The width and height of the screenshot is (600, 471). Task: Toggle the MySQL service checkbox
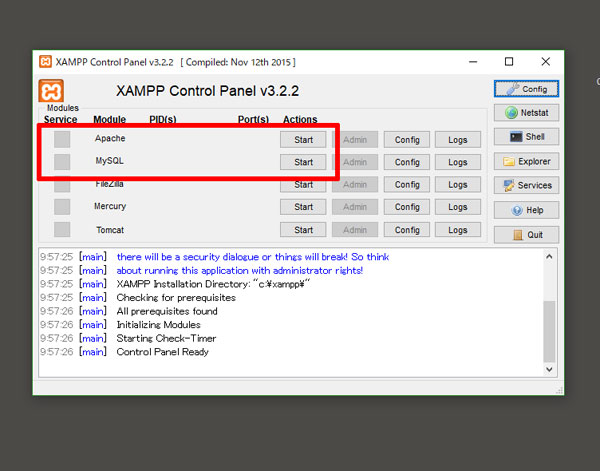click(x=62, y=162)
